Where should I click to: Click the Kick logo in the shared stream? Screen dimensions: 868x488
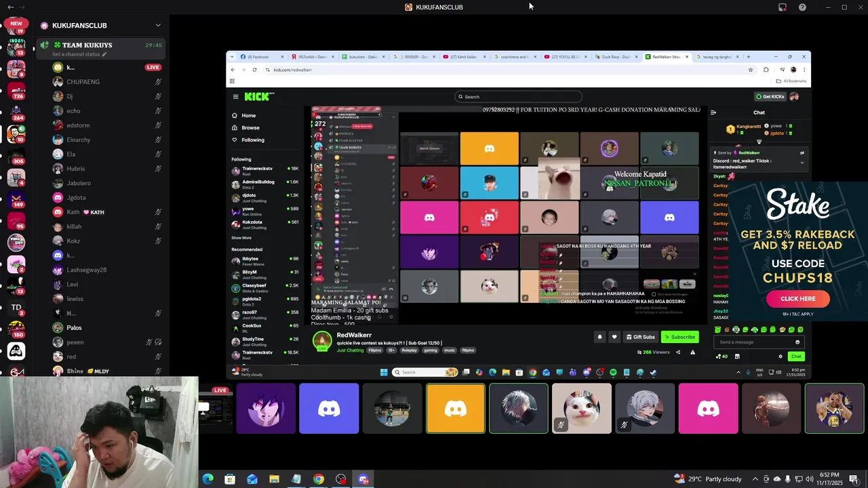click(259, 96)
